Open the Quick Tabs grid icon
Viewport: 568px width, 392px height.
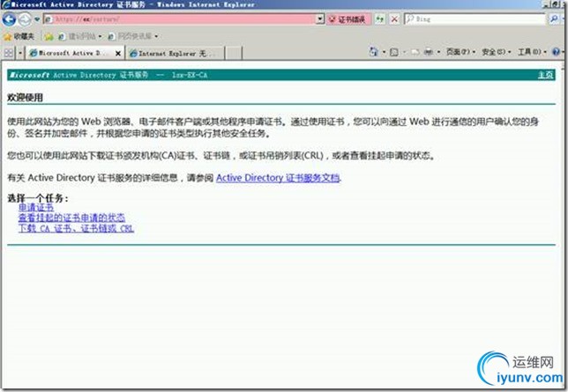click(x=8, y=53)
